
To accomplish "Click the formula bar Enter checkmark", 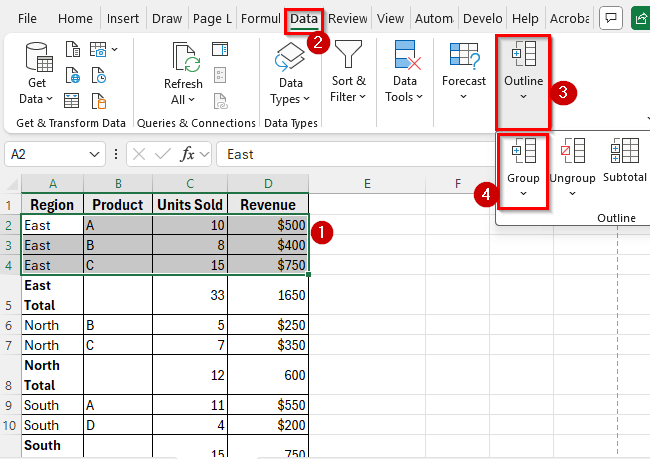I will [162, 154].
